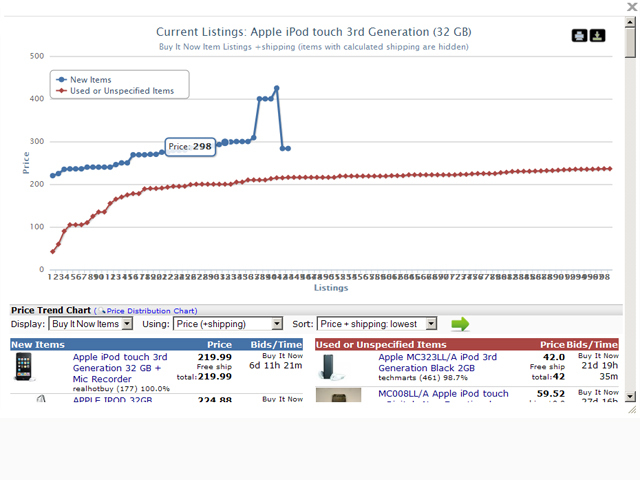Close the chart popup with the X

tap(632, 7)
